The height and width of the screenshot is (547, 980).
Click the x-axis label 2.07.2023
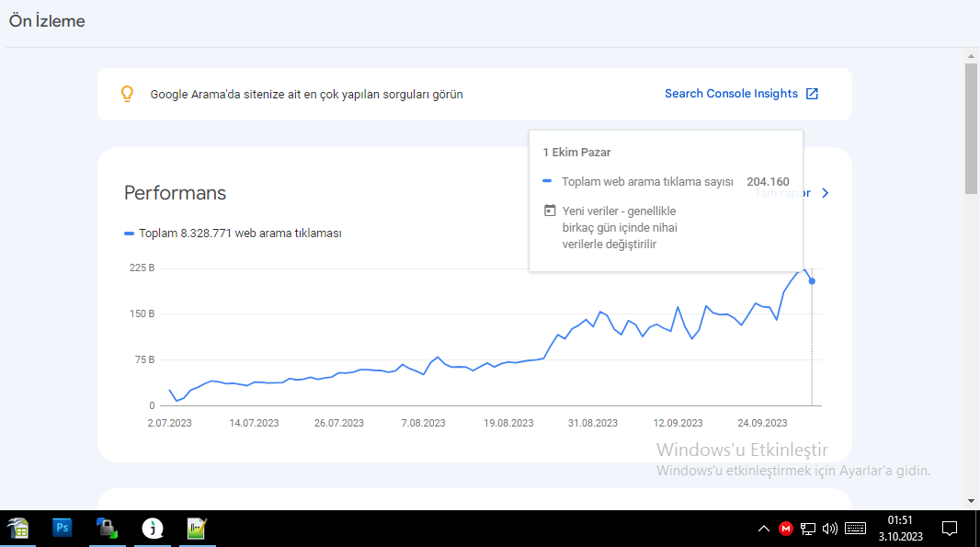click(x=169, y=423)
